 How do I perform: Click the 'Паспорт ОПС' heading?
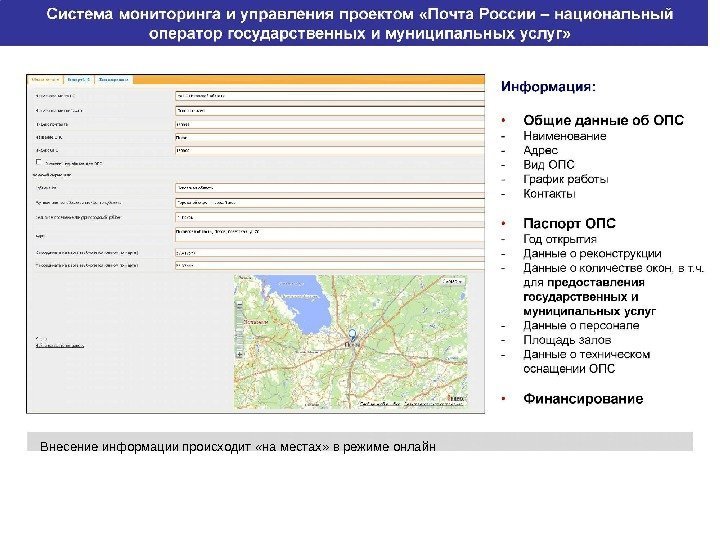569,224
